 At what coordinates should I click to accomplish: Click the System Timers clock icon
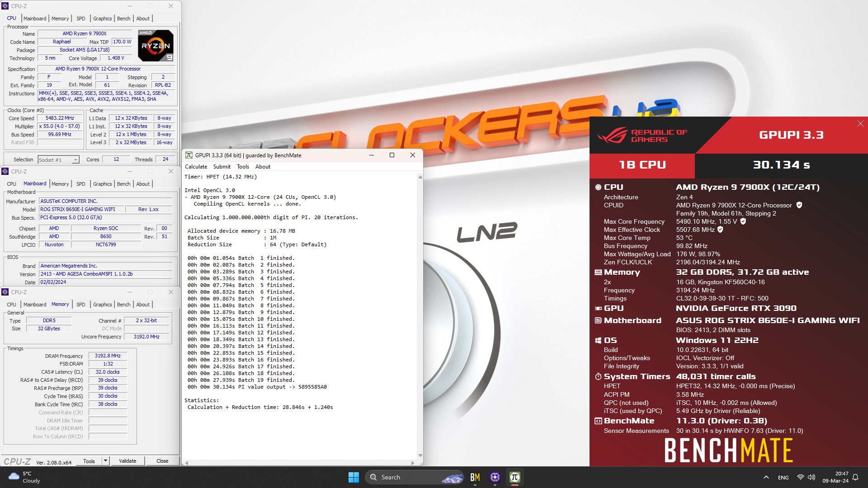pos(598,376)
